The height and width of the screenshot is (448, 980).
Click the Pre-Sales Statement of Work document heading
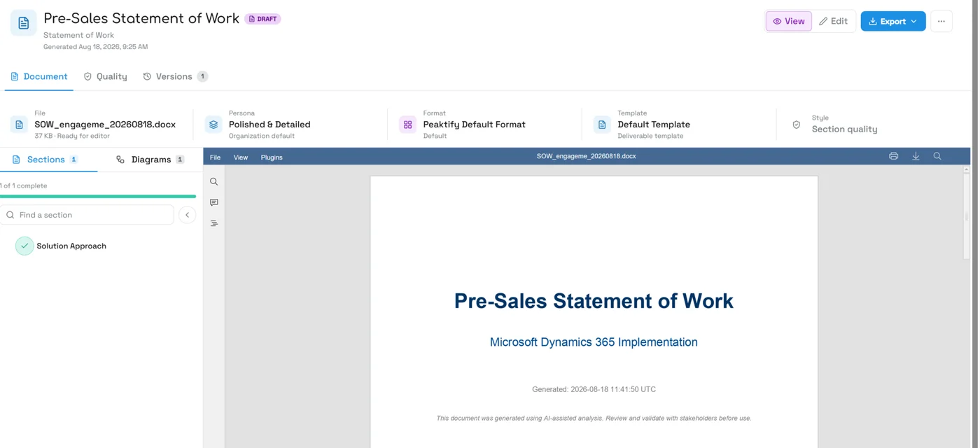pos(594,301)
